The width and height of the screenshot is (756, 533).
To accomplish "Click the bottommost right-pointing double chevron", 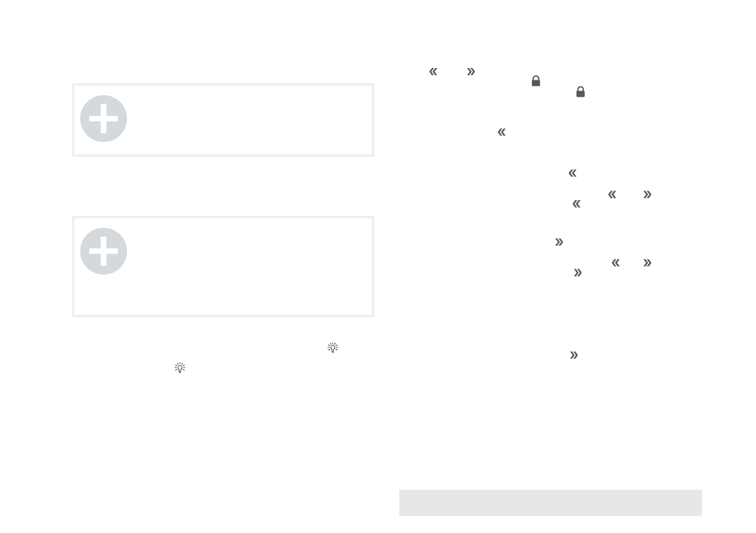I will tap(574, 356).
